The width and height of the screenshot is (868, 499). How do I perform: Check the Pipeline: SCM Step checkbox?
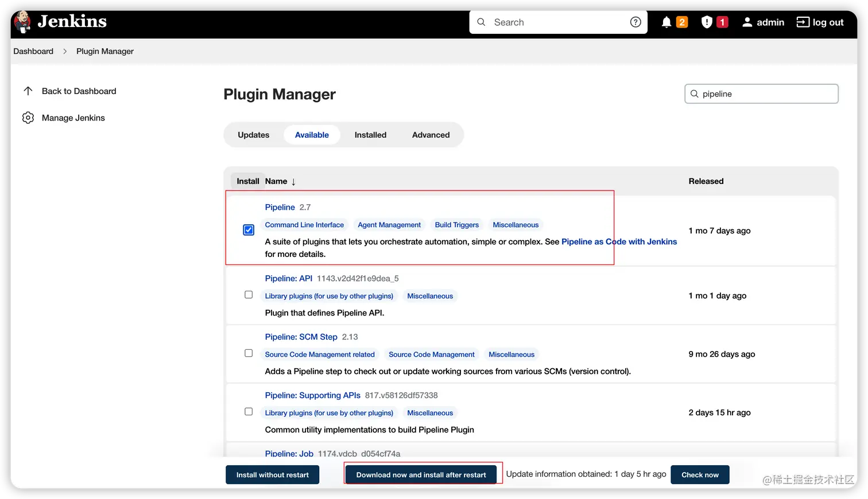(249, 353)
